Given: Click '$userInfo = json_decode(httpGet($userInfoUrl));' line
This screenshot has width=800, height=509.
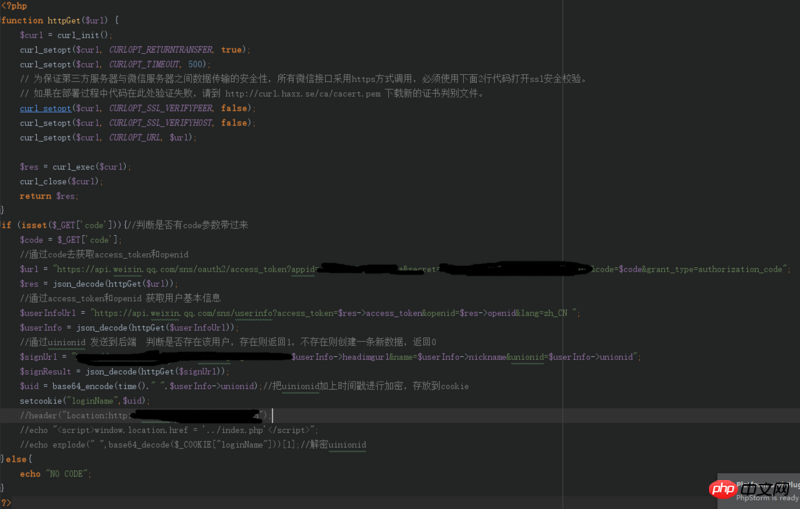Looking at the screenshot, I should pyautogui.click(x=129, y=328).
